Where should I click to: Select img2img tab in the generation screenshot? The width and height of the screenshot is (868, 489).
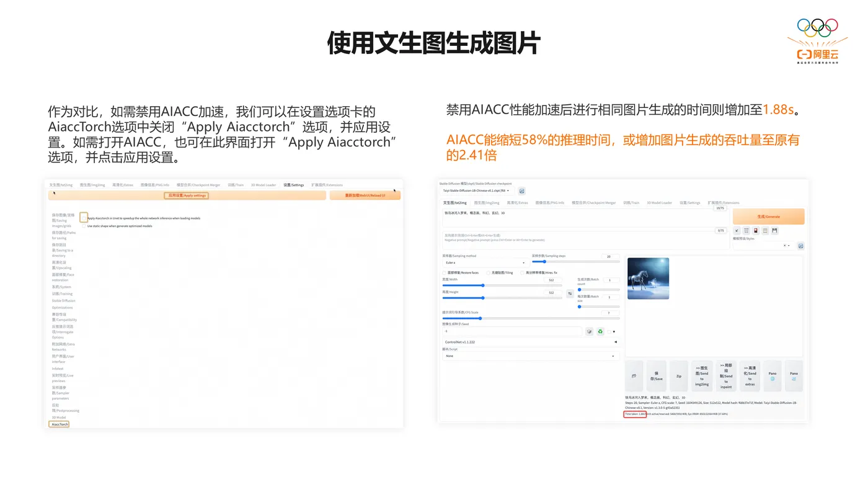[x=487, y=202]
